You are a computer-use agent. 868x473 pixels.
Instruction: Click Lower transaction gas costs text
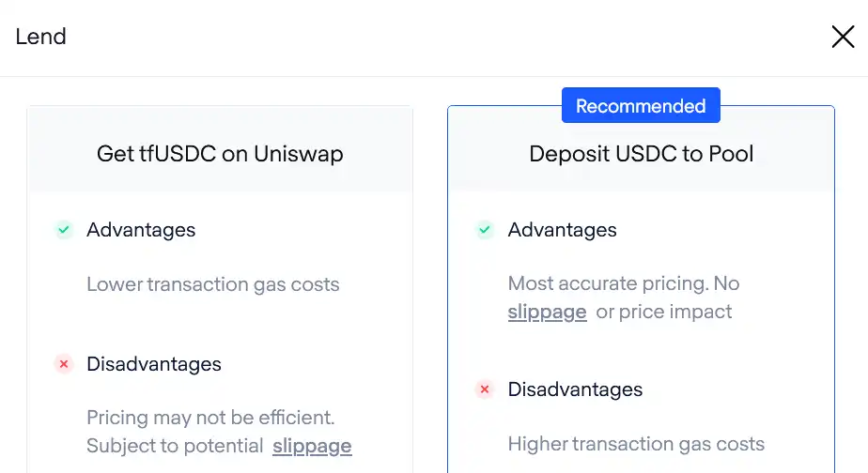click(x=213, y=284)
